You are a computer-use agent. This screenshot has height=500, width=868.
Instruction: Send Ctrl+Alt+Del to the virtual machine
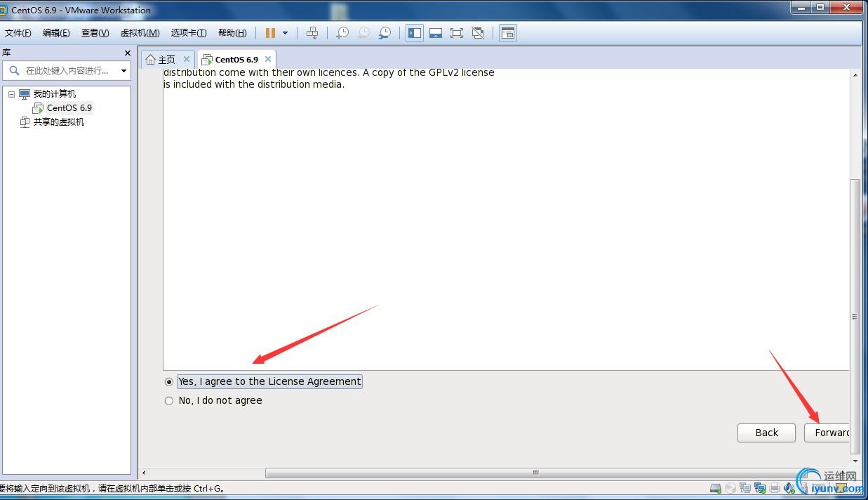(x=312, y=33)
